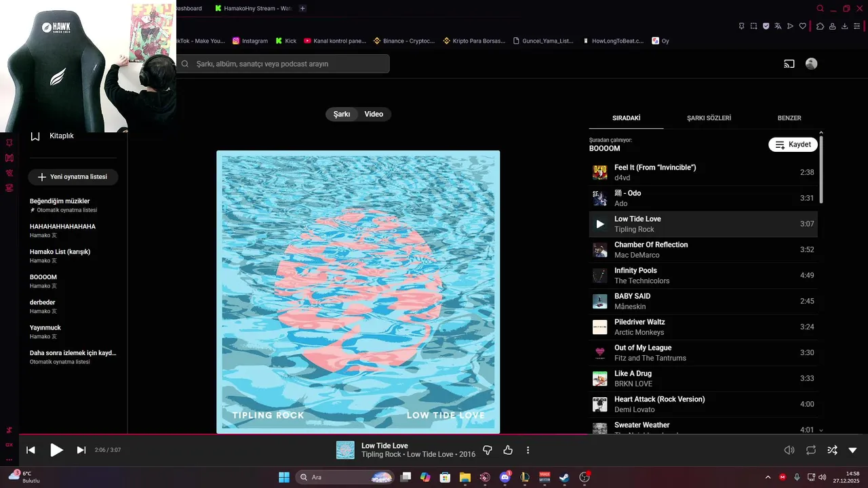The width and height of the screenshot is (868, 488).
Task: Play Heart Attack (Rock Version)
Action: tap(703, 404)
